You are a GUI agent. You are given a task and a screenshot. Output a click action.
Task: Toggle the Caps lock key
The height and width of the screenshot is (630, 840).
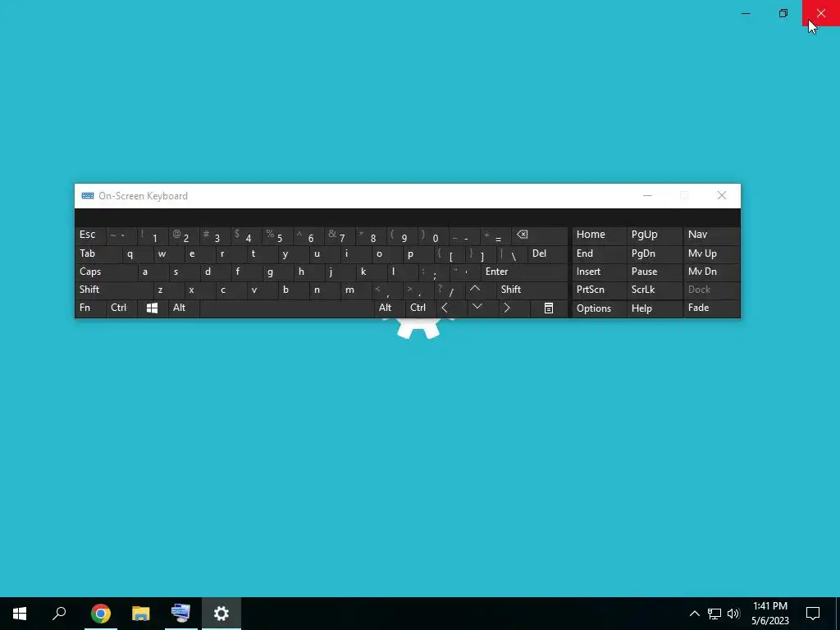point(106,272)
